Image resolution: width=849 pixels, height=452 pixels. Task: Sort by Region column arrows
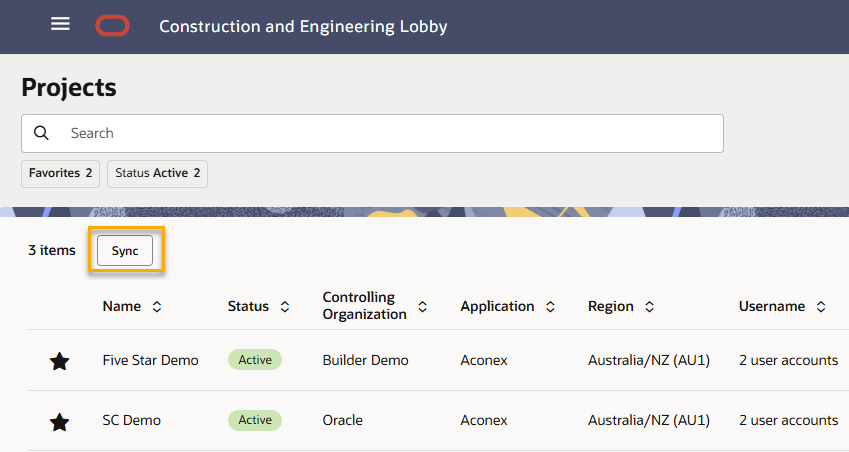[x=649, y=307]
